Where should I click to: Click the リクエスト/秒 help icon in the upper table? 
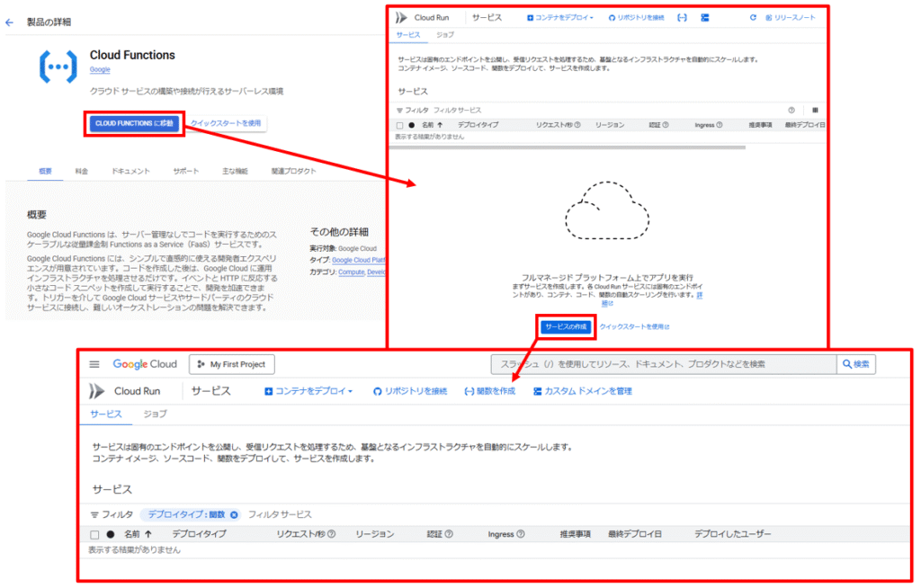point(577,125)
